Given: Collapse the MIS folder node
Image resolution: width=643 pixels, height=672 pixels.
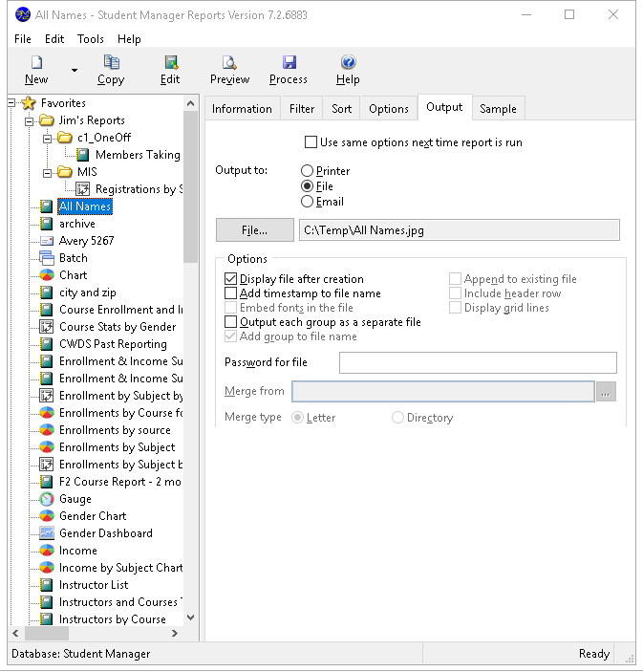Looking at the screenshot, I should [x=47, y=173].
